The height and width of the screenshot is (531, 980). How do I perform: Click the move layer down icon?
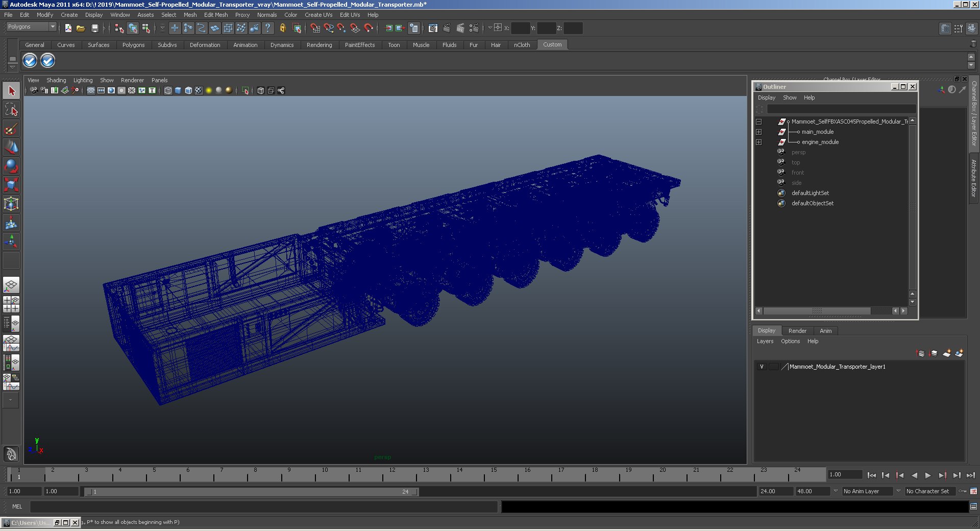click(934, 353)
